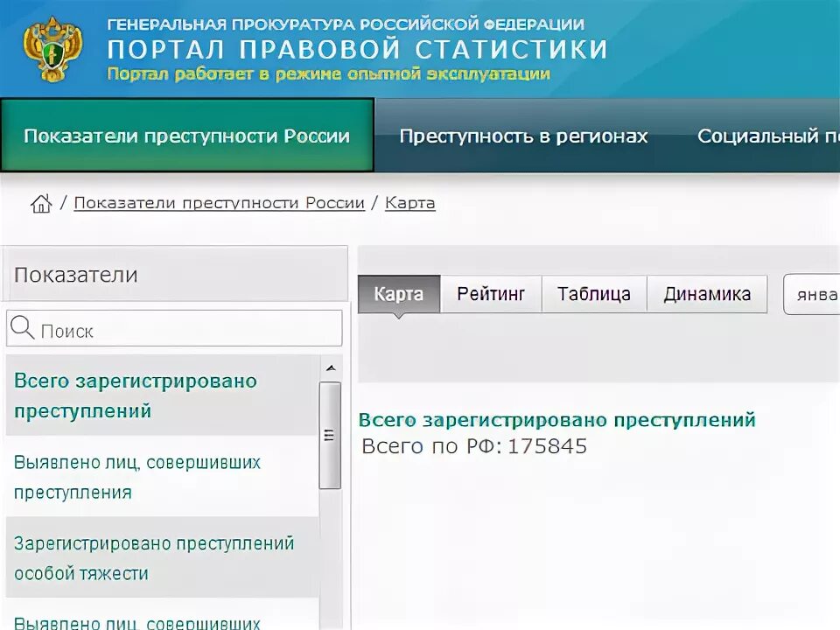Select 'Зарегистрировано преступлений особой тяжести' indicator
Viewport: 840px width, 630px height.
(x=163, y=557)
